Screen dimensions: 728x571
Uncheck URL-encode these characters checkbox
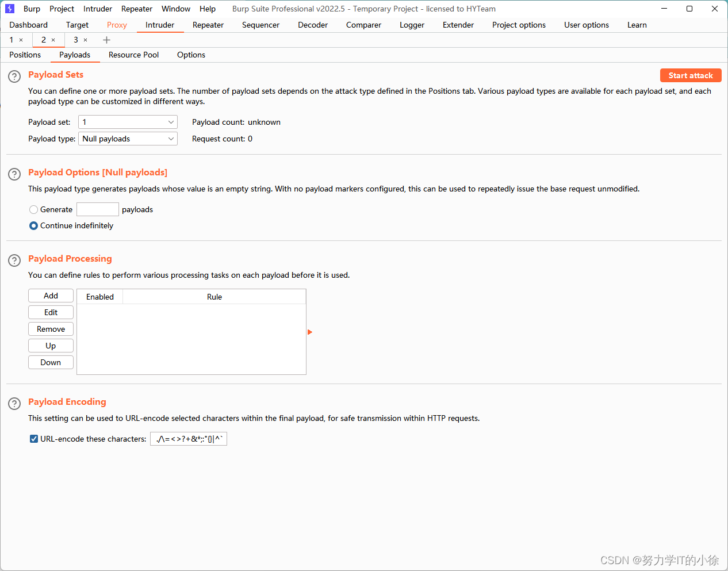[34, 439]
